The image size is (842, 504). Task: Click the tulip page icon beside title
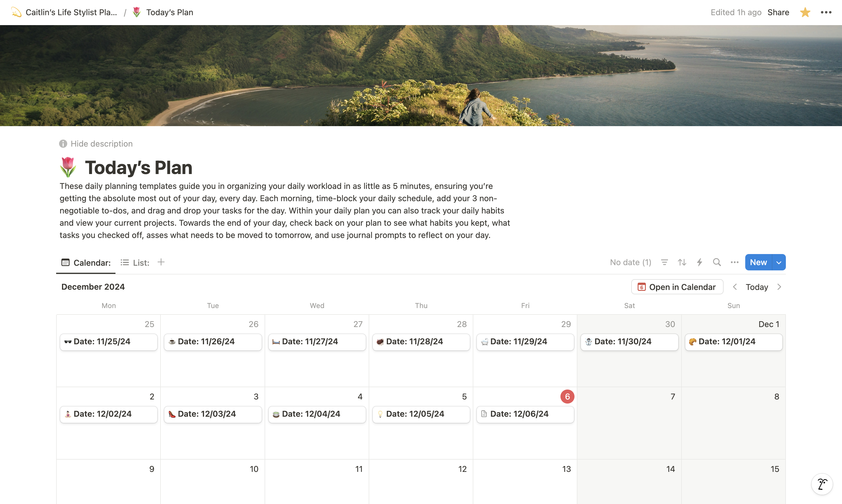[68, 167]
